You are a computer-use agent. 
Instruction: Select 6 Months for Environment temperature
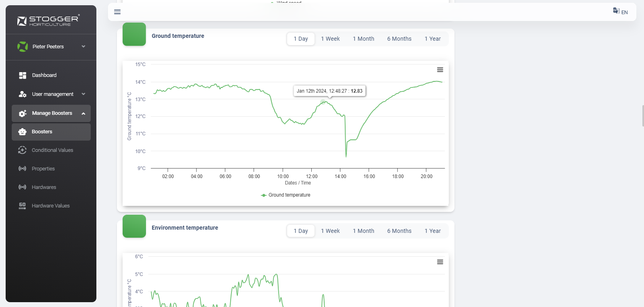(x=399, y=231)
